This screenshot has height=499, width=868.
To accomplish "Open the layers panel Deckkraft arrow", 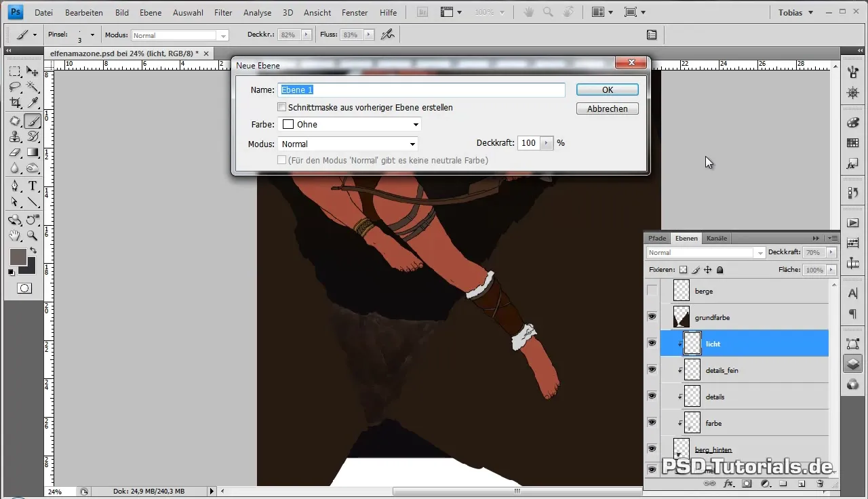I will [831, 252].
